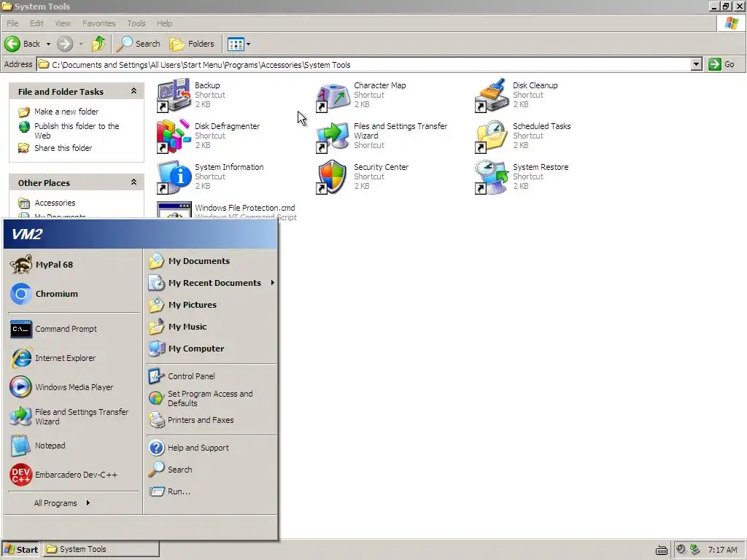Click the Go button beside address bar
This screenshot has width=747, height=560.
pyautogui.click(x=721, y=64)
